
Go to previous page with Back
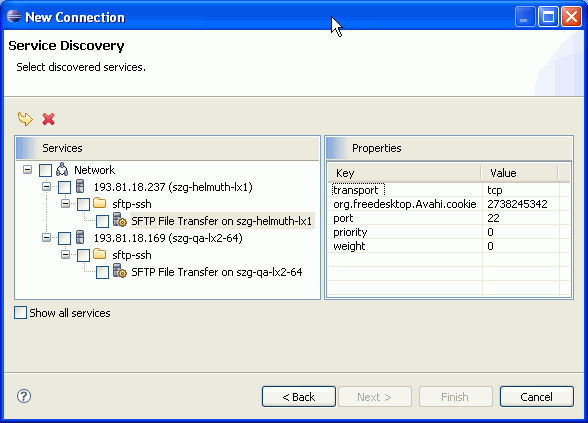299,397
